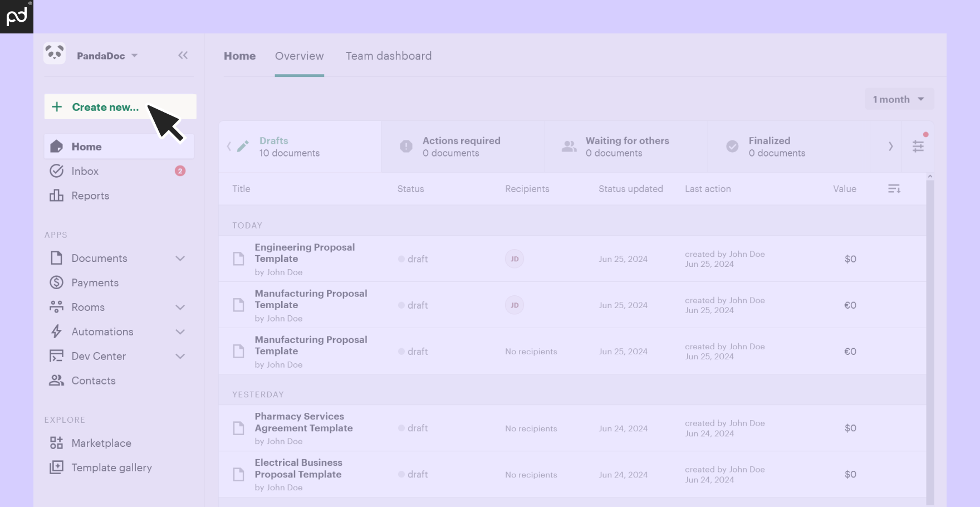
Task: Open the Marketplace under Explore
Action: click(x=100, y=443)
